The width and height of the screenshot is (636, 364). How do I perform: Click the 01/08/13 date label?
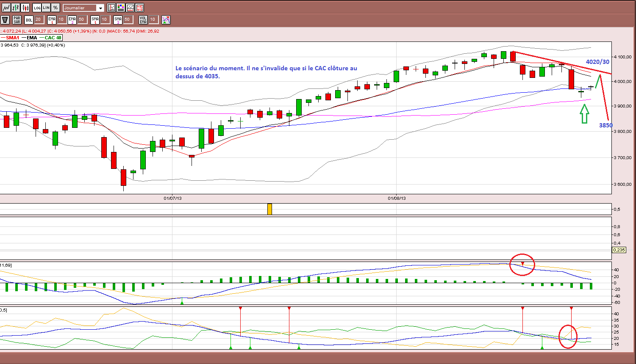[397, 198]
